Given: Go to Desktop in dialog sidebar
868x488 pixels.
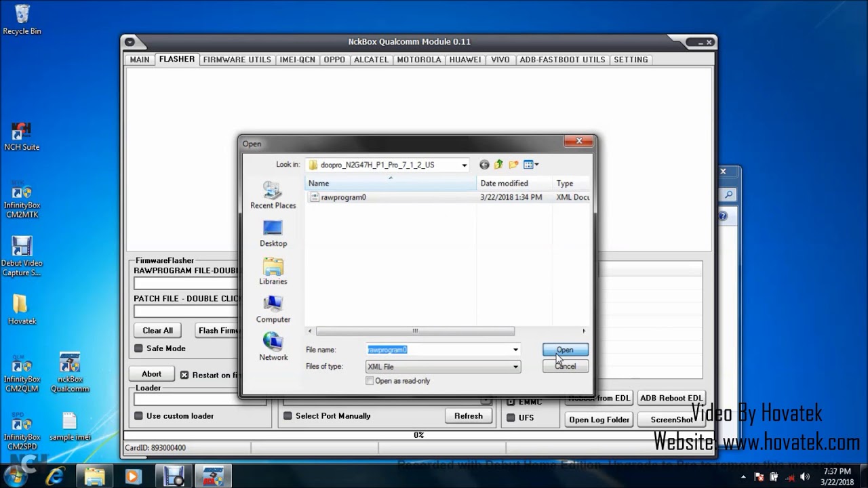Looking at the screenshot, I should tap(273, 233).
